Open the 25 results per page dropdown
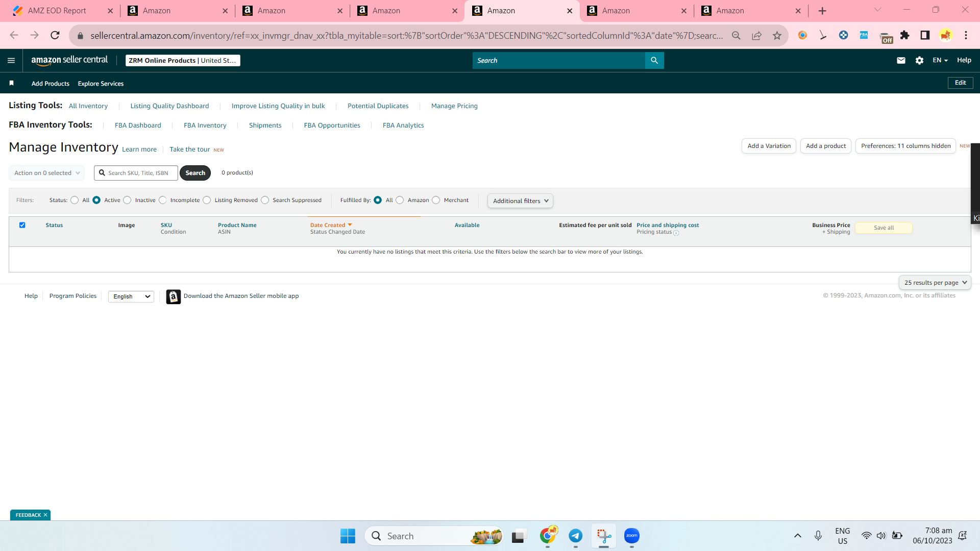 [x=935, y=283]
